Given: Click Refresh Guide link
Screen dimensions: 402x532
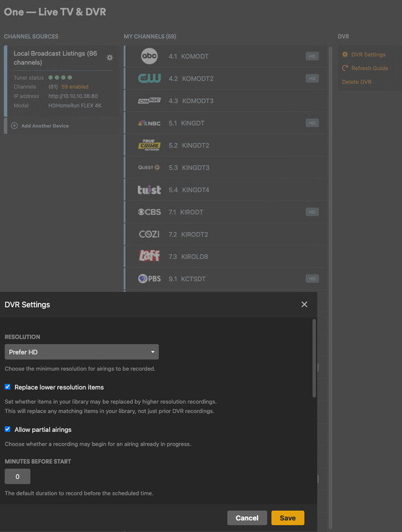Looking at the screenshot, I should 370,68.
